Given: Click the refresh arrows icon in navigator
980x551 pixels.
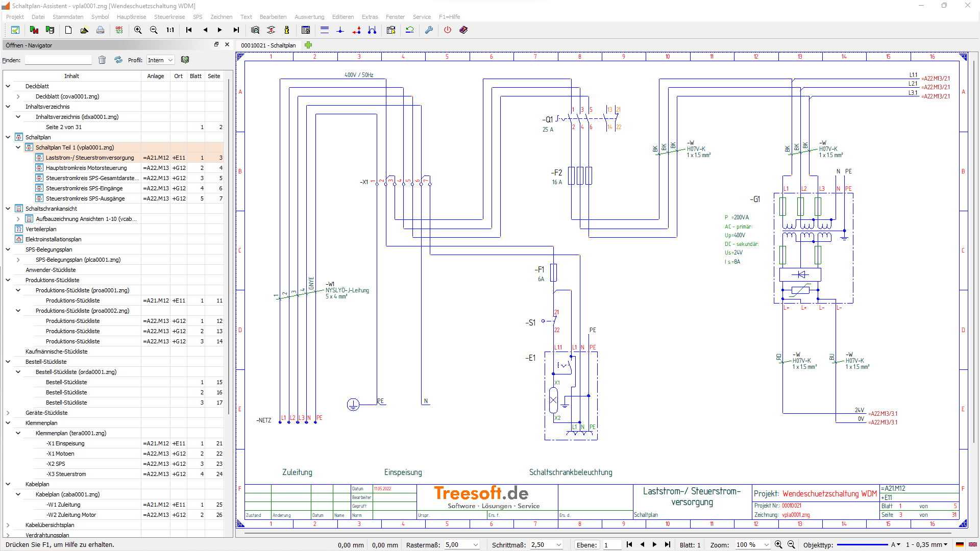Looking at the screenshot, I should point(118,60).
